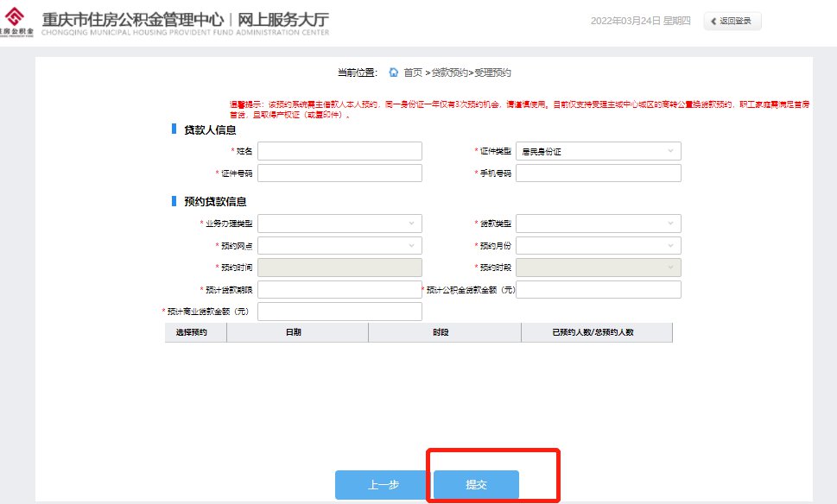Click the 预计公积金贷款金额 input field
This screenshot has height=504, width=837.
pyautogui.click(x=598, y=290)
